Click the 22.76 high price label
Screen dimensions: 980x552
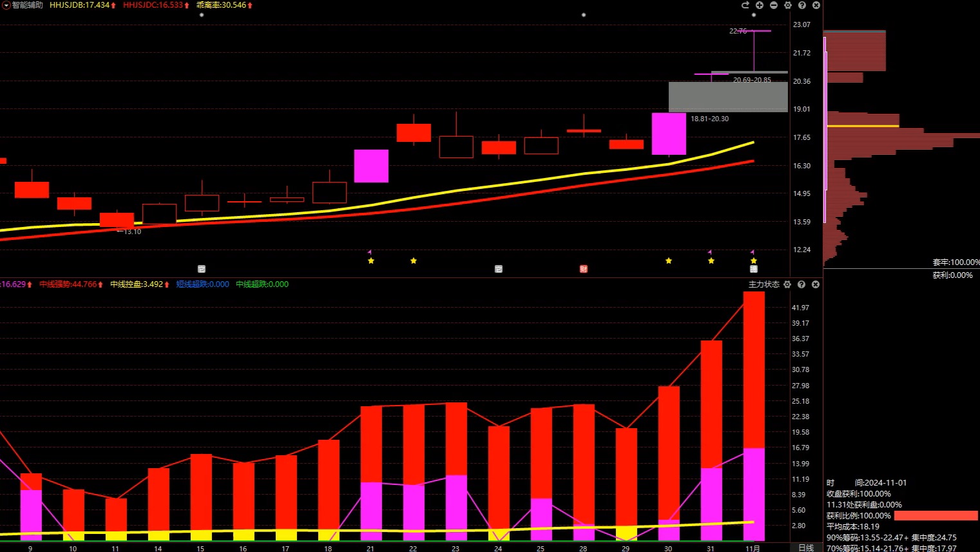point(738,31)
